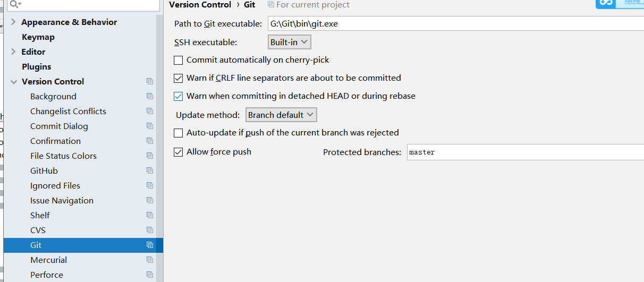
Task: Select Keymap in the settings list
Action: [38, 37]
